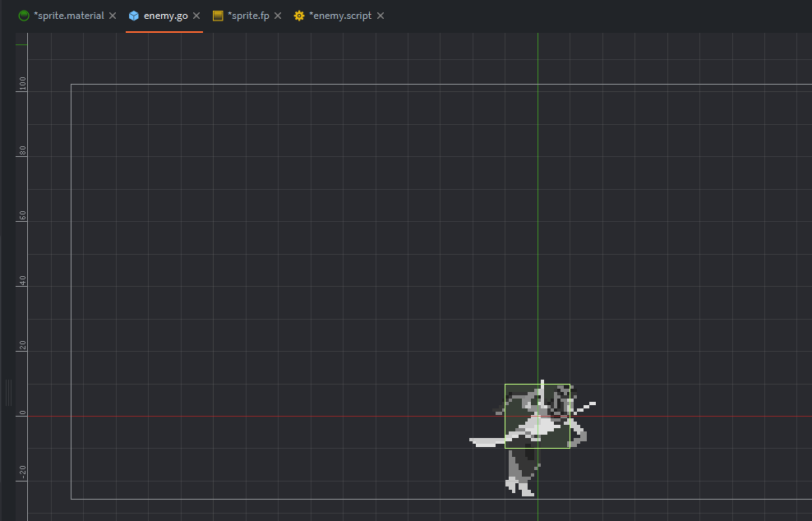
Task: Go to the enemy.script tab
Action: 340,16
